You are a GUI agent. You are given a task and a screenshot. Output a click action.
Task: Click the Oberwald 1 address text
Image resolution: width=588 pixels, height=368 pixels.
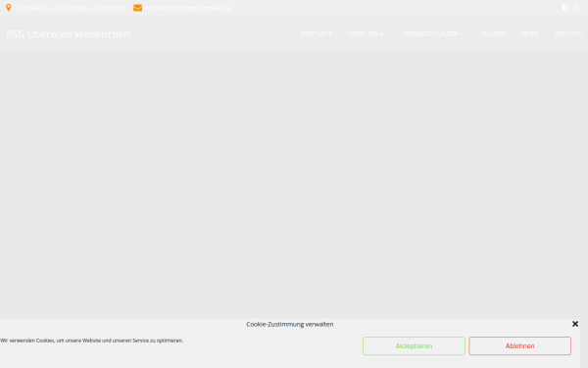pos(72,8)
